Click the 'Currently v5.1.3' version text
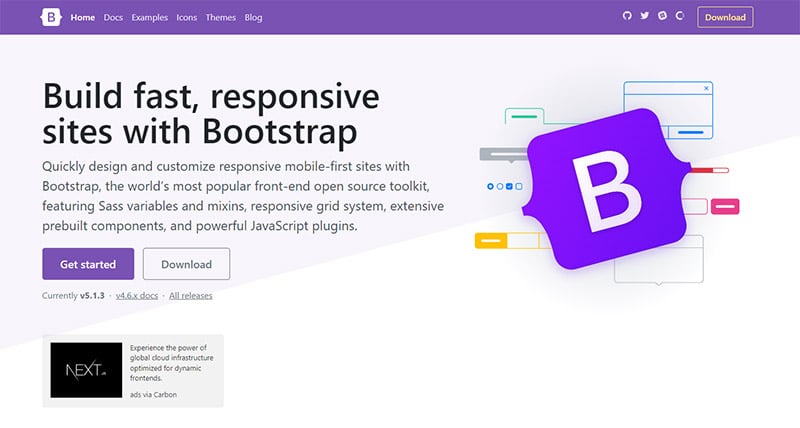This screenshot has width=800, height=428. (x=73, y=295)
